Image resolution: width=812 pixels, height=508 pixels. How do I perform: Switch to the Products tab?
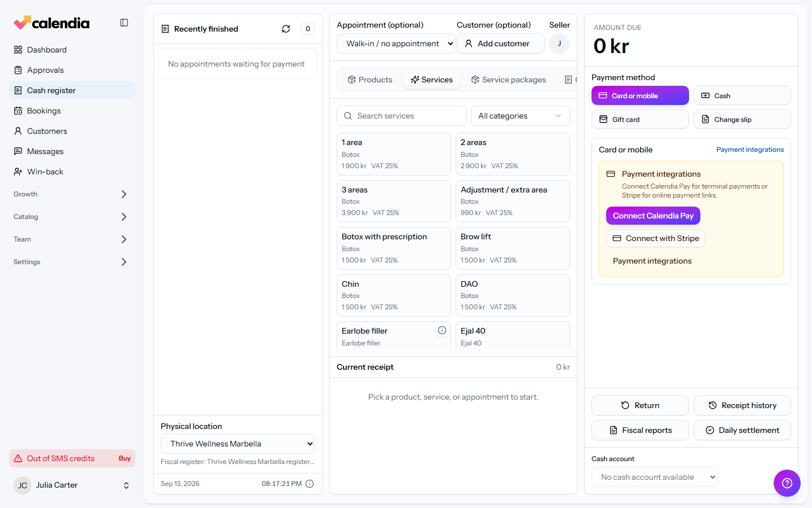coord(370,80)
